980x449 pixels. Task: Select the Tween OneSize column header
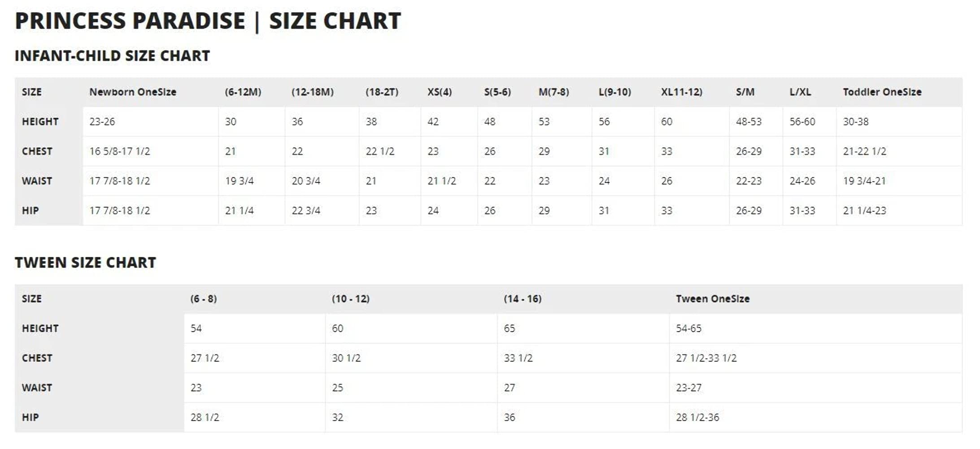coord(712,299)
